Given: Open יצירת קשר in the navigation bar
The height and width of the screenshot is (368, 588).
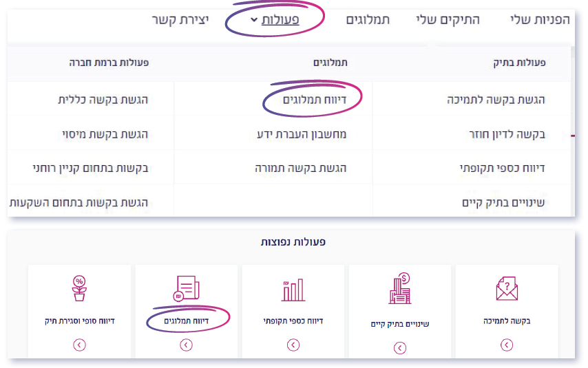Looking at the screenshot, I should (x=180, y=19).
